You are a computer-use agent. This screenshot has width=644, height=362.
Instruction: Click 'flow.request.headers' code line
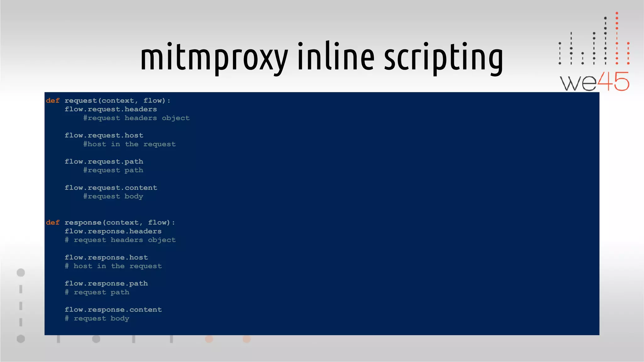tap(111, 109)
